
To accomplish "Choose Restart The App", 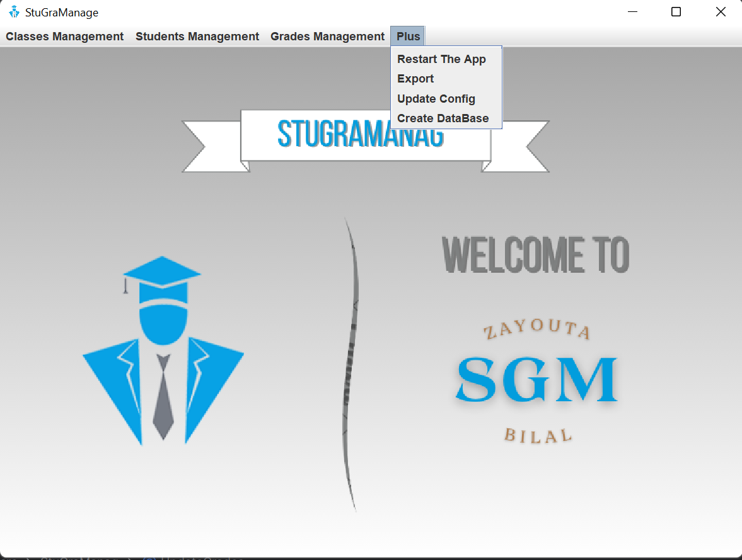I will [446, 59].
